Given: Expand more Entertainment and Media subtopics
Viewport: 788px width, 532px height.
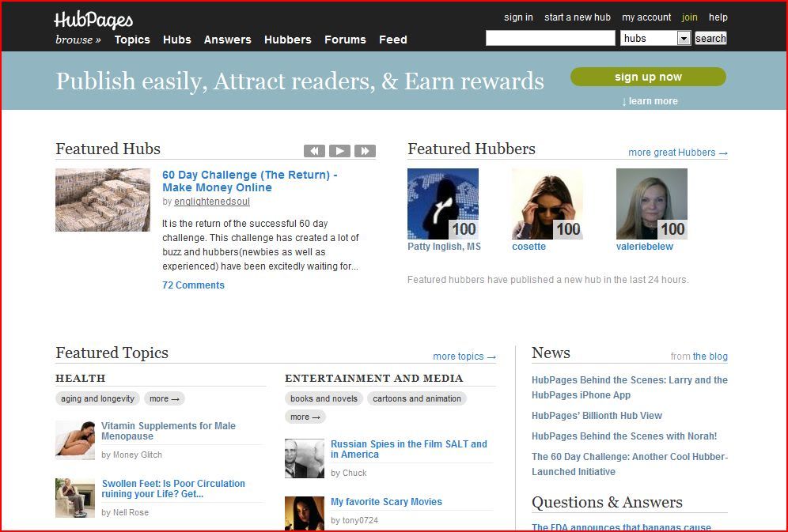Looking at the screenshot, I should point(305,417).
